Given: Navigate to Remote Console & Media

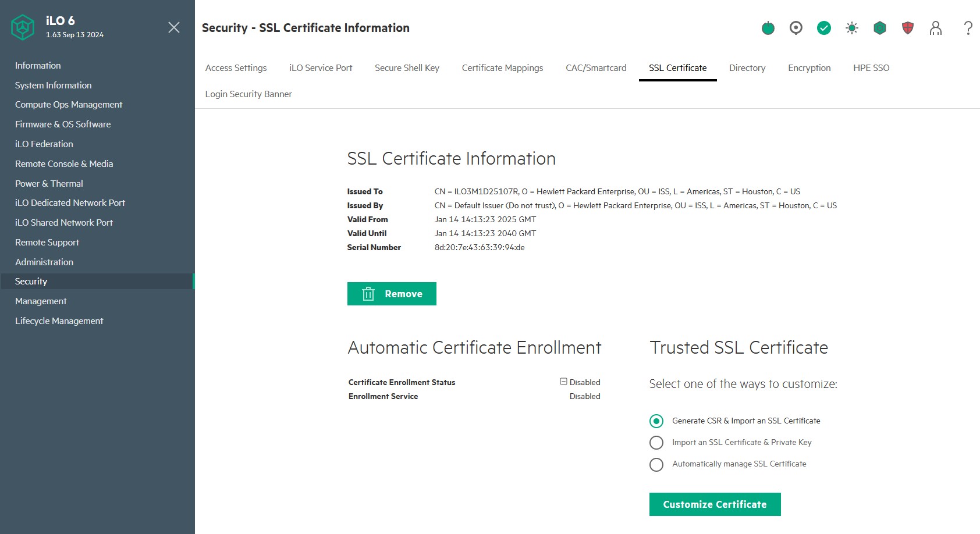Looking at the screenshot, I should 64,164.
